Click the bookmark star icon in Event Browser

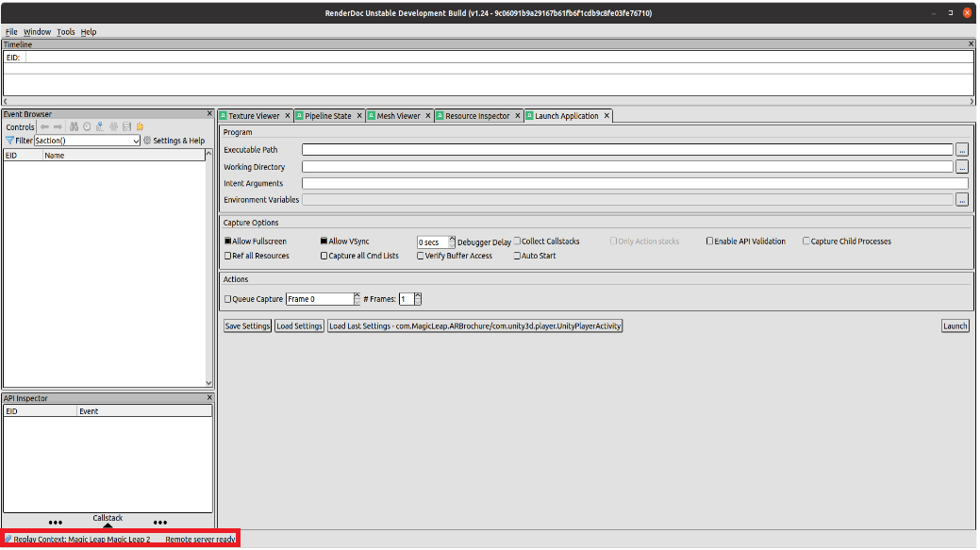pyautogui.click(x=140, y=126)
